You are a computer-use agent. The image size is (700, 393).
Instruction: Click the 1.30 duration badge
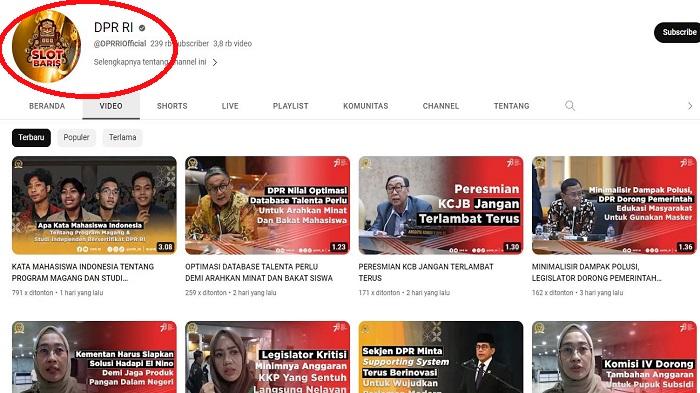tap(512, 247)
